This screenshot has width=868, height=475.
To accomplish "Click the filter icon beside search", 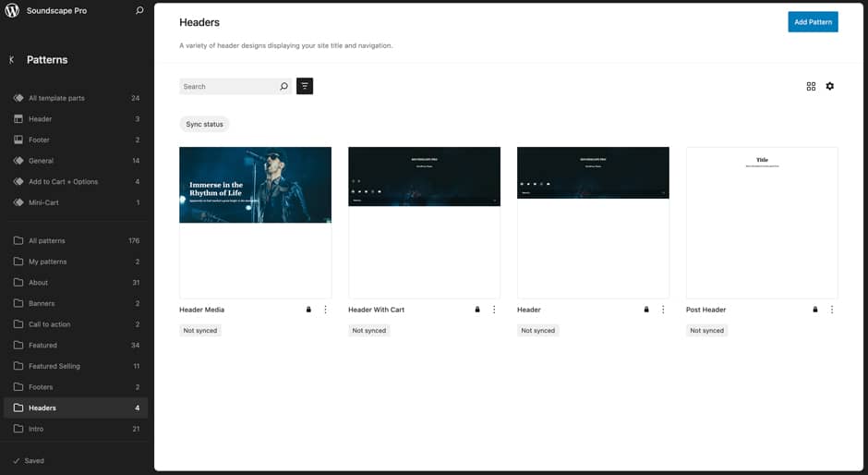I will pyautogui.click(x=305, y=86).
